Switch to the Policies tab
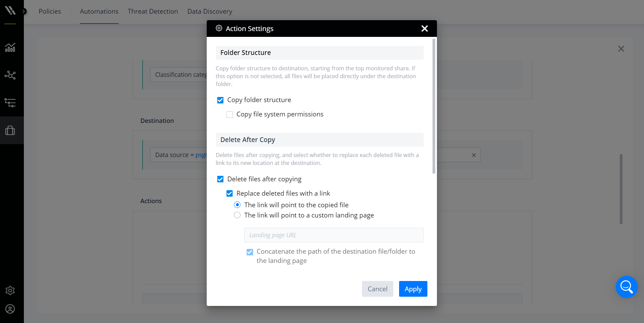Image resolution: width=644 pixels, height=323 pixels. [x=50, y=11]
